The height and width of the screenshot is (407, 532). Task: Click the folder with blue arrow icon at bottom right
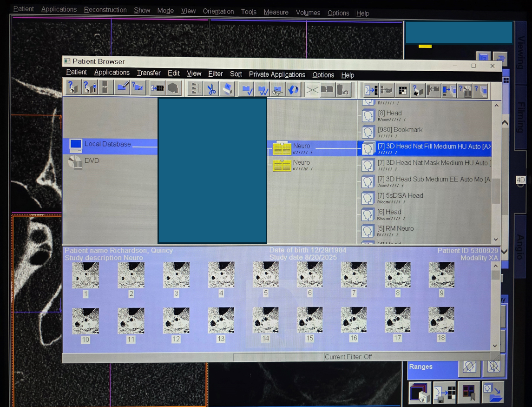click(x=493, y=393)
